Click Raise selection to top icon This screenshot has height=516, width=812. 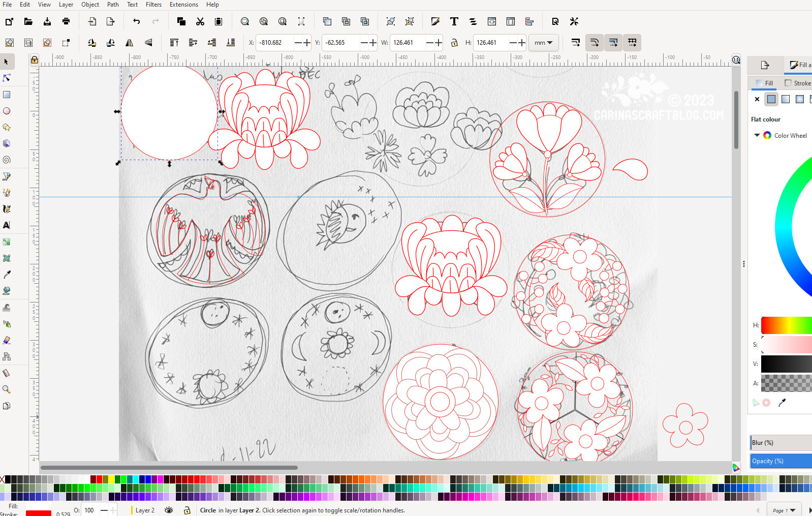(x=174, y=43)
